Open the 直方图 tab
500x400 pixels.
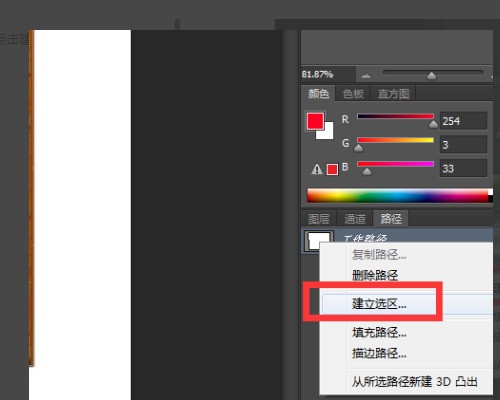pyautogui.click(x=393, y=94)
